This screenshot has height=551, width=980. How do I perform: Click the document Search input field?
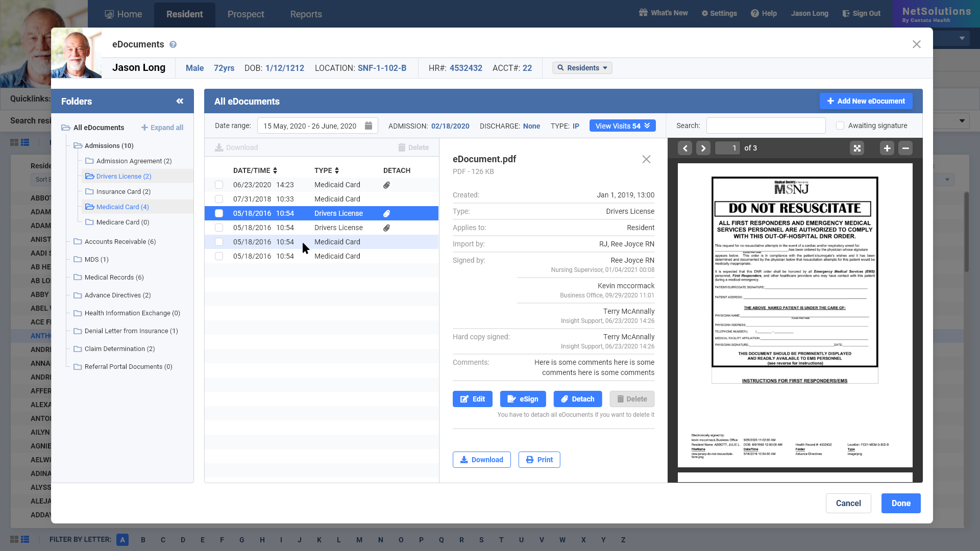pos(766,126)
